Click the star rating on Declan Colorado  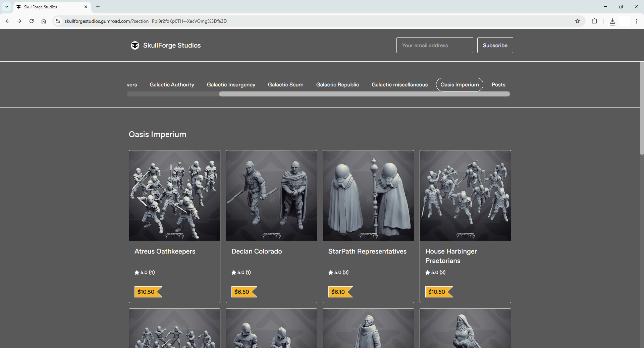(241, 272)
